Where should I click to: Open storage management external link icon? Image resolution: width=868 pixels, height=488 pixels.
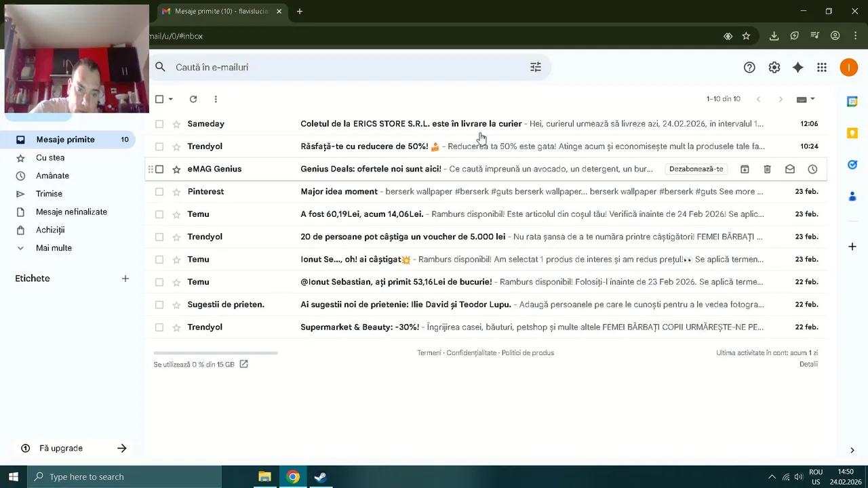pos(244,364)
